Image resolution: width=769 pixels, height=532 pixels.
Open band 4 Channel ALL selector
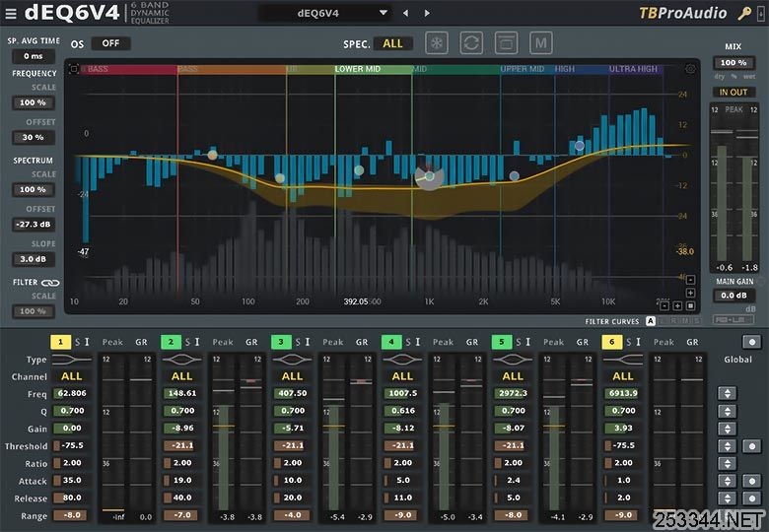point(402,376)
